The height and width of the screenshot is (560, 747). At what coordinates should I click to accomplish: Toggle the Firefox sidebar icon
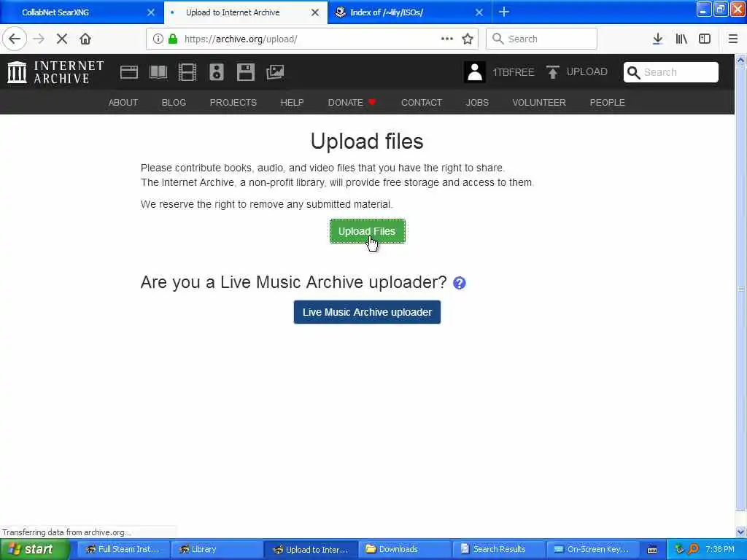[705, 39]
